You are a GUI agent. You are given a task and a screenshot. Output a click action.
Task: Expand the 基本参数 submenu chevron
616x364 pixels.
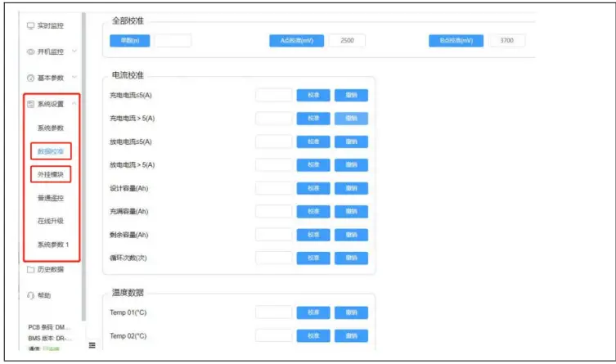point(74,78)
